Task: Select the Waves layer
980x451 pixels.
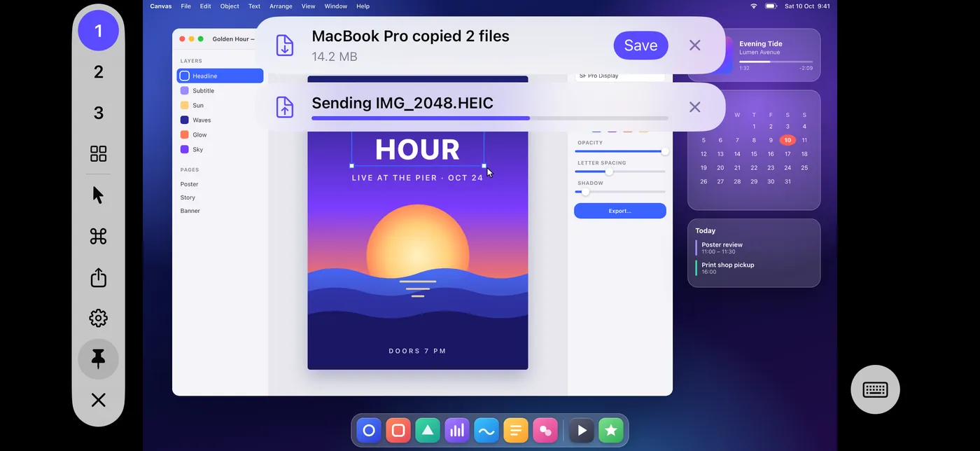Action: 220,120
